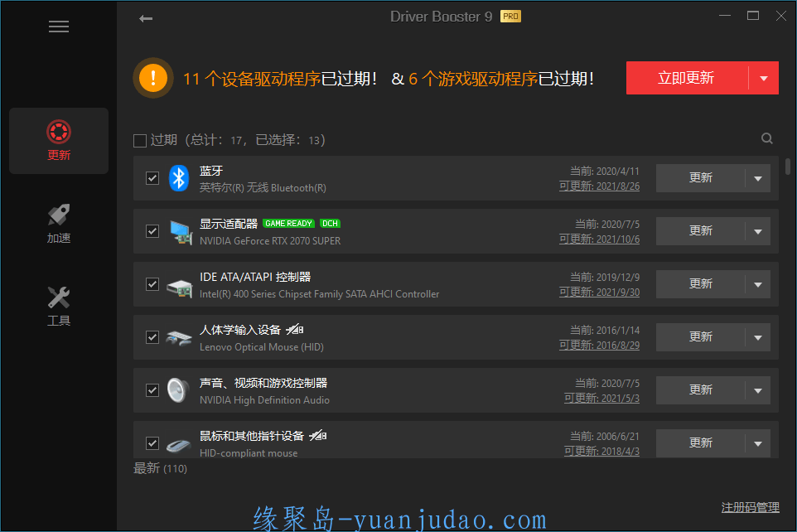
Task: Expand the 显示适配器 row update dropdown
Action: (x=758, y=231)
